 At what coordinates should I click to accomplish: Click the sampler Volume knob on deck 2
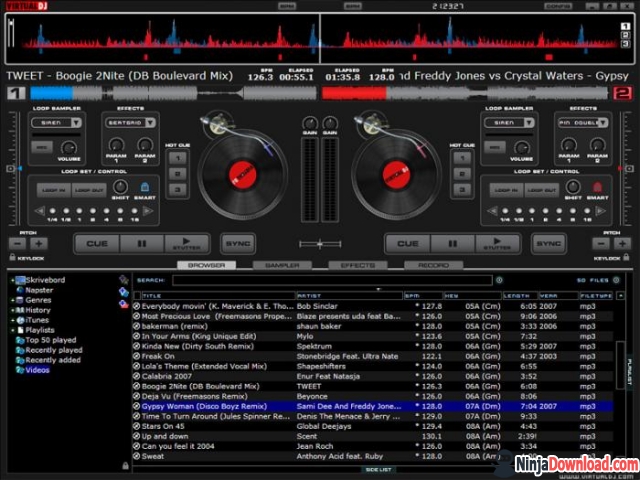coord(521,148)
